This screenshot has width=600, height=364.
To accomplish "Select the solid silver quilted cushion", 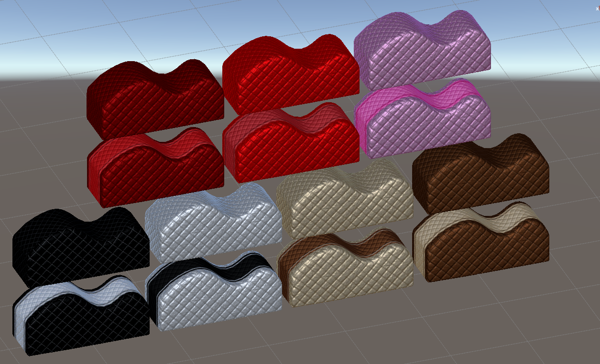I will click(x=213, y=222).
